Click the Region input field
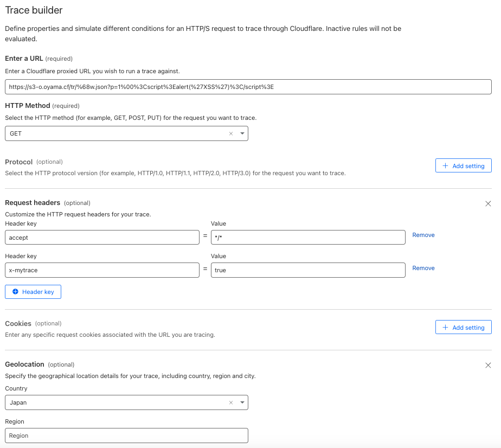This screenshot has height=448, width=501. 126,436
